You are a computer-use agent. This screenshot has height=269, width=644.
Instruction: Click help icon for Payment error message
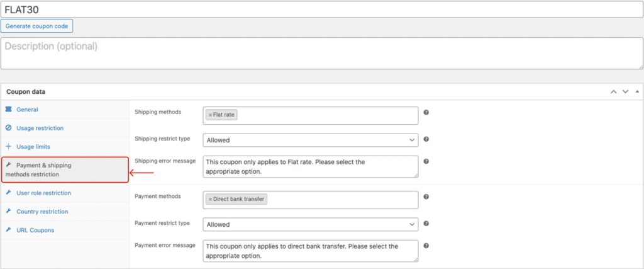click(426, 246)
